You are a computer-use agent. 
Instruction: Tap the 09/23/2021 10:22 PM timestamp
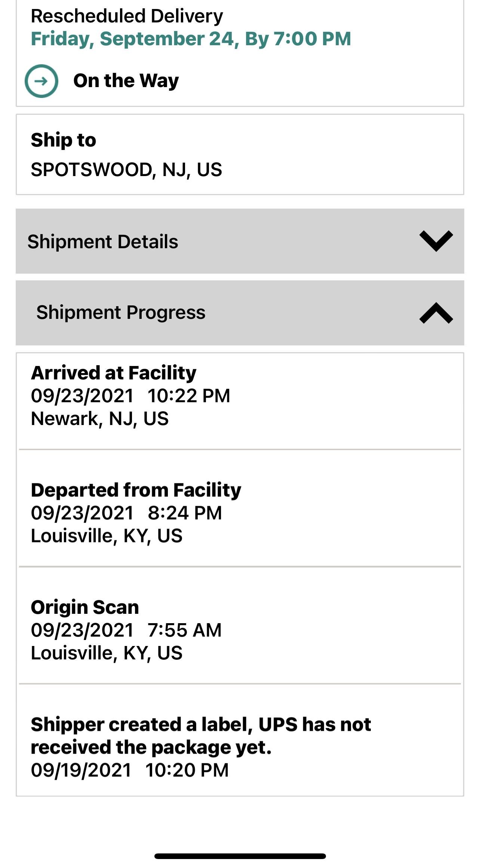[130, 396]
